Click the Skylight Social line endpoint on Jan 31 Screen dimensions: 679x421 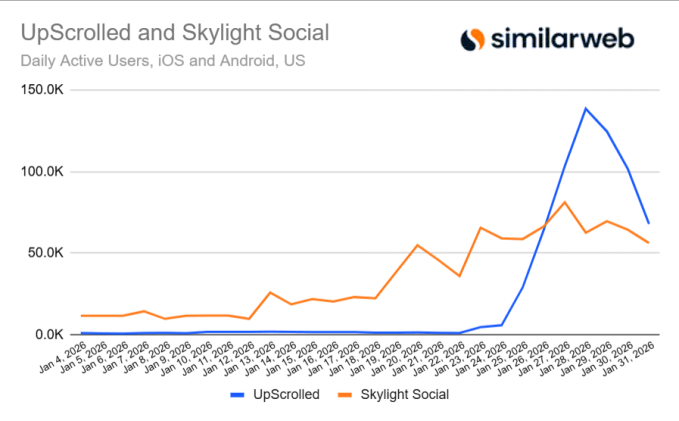649,243
